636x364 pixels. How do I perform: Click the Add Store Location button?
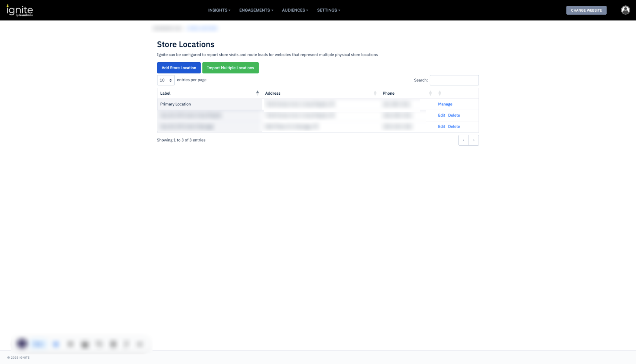179,68
